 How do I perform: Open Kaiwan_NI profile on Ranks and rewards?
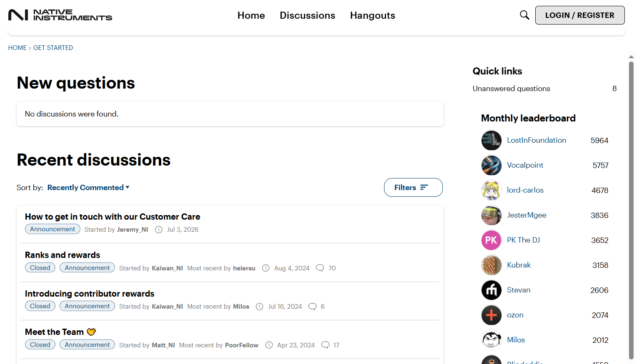(x=167, y=268)
